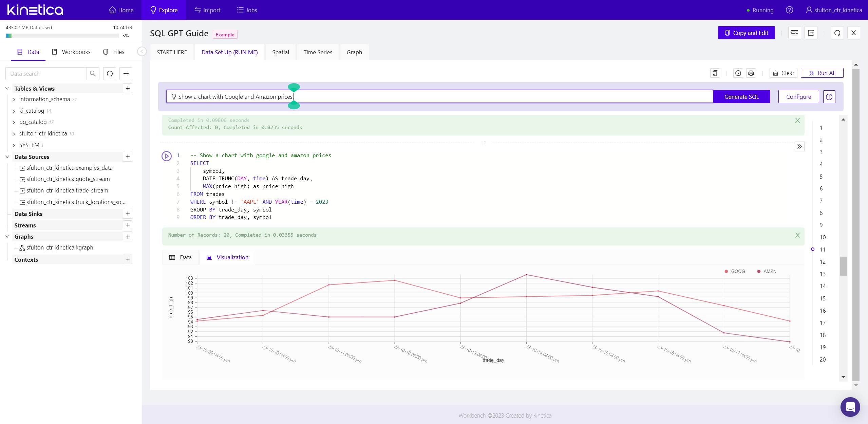The height and width of the screenshot is (424, 868).
Task: Collapse the Graphs section
Action: tap(7, 237)
